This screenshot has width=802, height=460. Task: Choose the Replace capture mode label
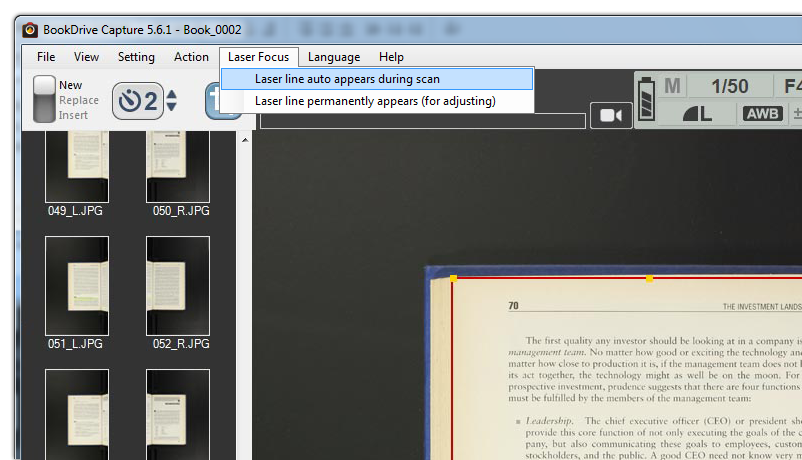pyautogui.click(x=79, y=100)
